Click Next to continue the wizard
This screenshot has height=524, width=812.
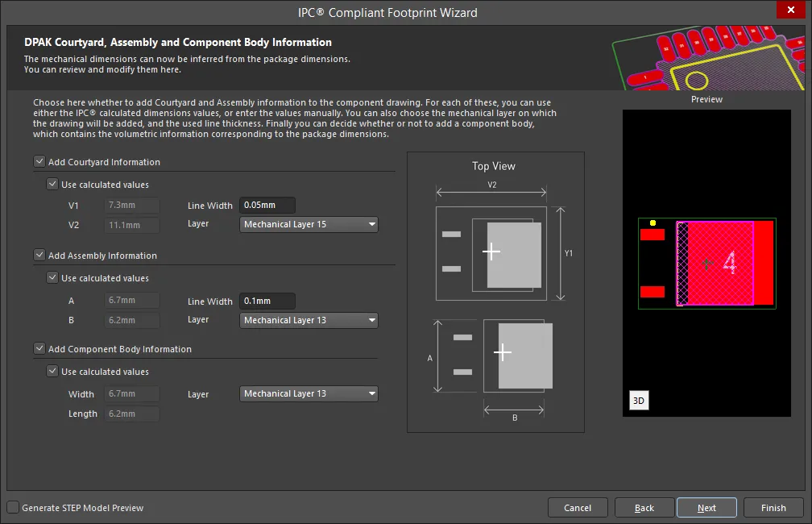tap(706, 508)
